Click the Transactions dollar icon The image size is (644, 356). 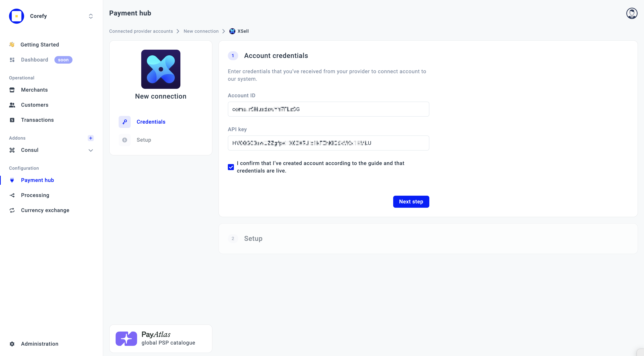click(x=12, y=120)
